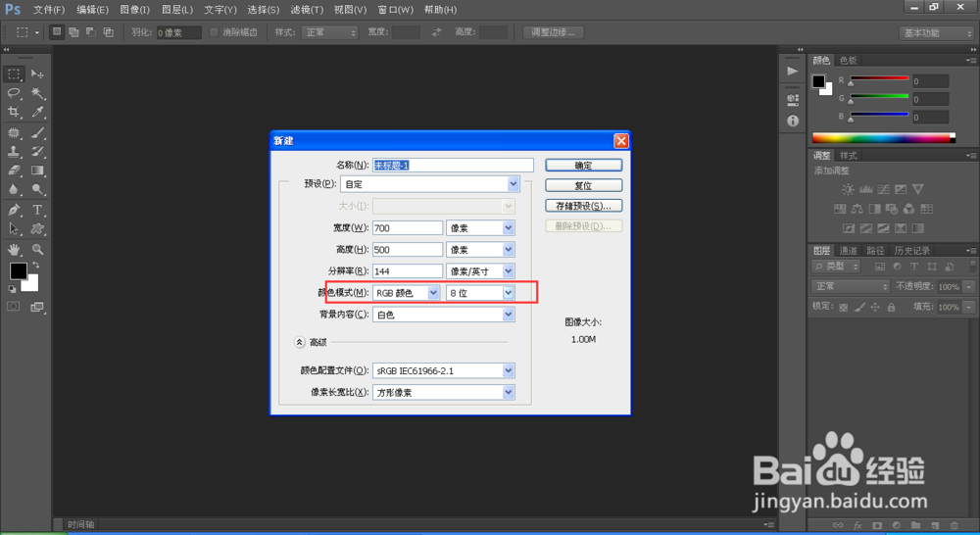
Task: Open the 滤镜(T) menu
Action: 307,10
